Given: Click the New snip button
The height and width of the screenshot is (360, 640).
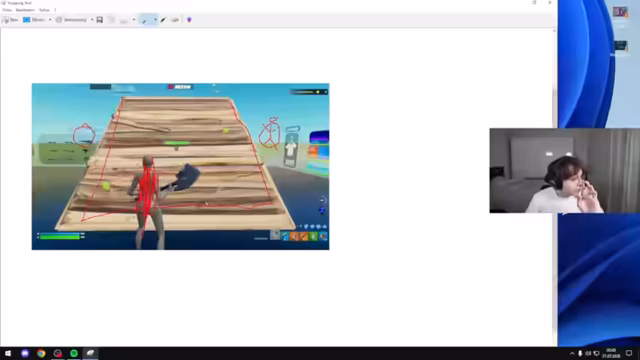Looking at the screenshot, I should pyautogui.click(x=10, y=20).
